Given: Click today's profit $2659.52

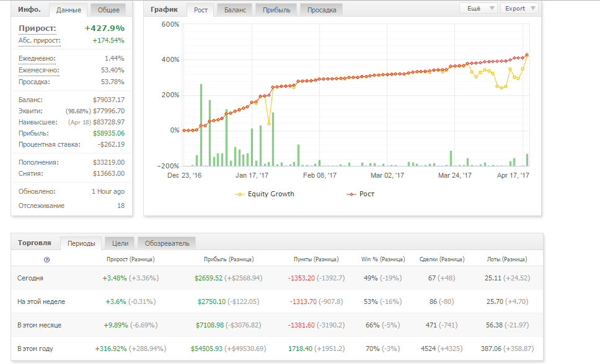Looking at the screenshot, I should point(208,278).
